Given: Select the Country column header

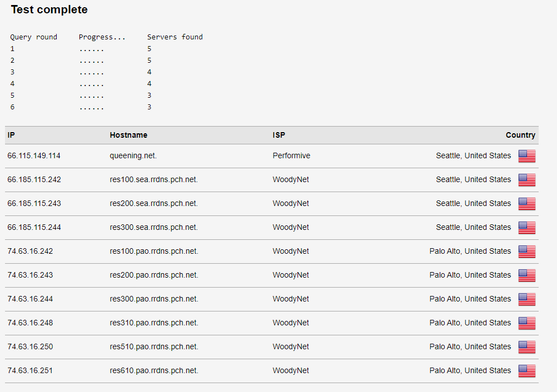Looking at the screenshot, I should 520,135.
